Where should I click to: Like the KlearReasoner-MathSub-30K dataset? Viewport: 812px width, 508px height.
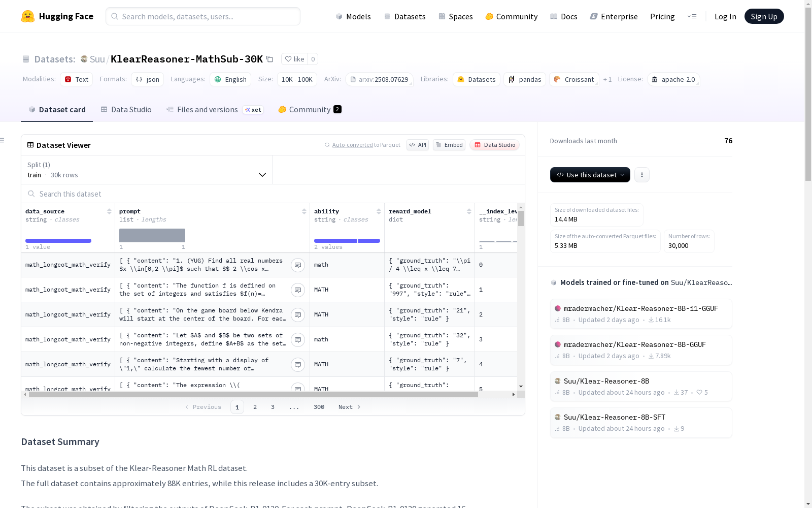click(x=294, y=59)
